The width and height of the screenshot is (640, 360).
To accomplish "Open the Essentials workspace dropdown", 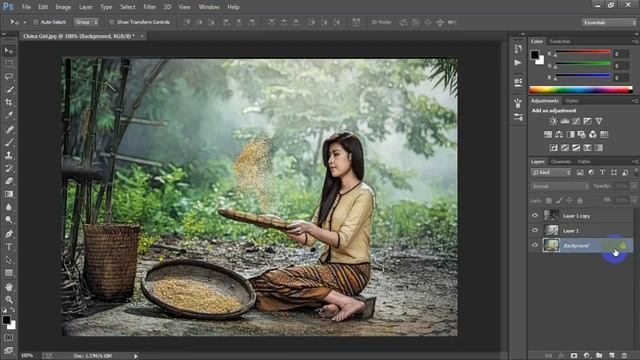I will click(x=609, y=22).
